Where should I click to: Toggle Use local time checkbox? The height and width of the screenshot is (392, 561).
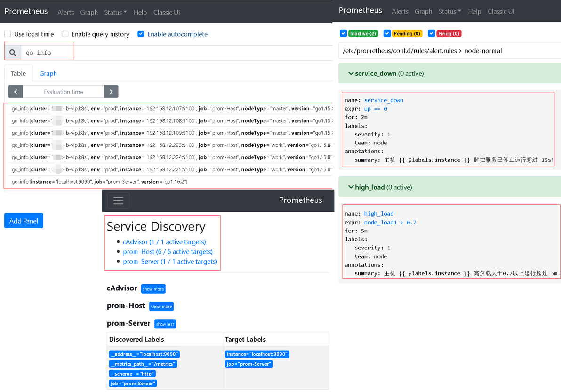8,34
